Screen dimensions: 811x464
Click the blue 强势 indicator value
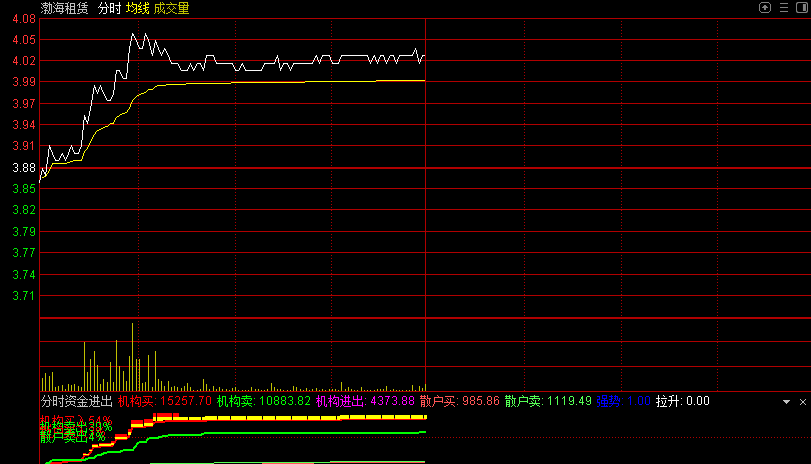tap(624, 401)
